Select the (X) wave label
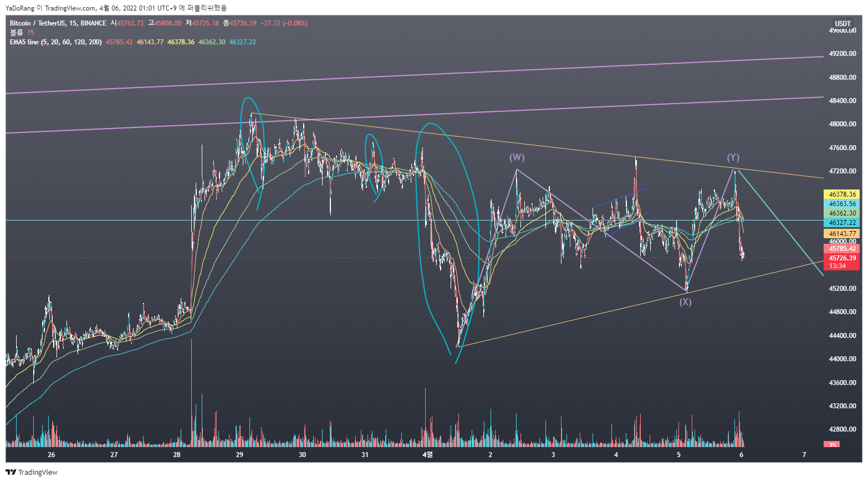 tap(686, 302)
